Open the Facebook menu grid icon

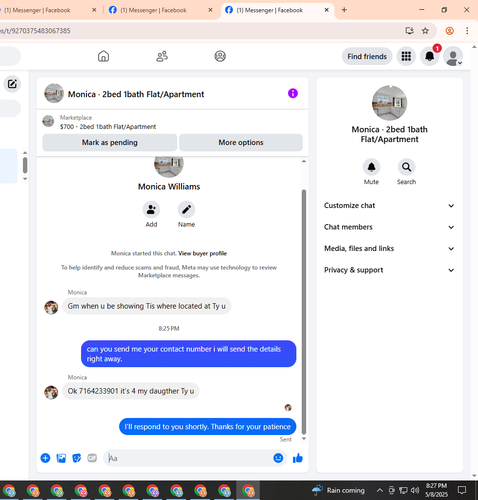point(406,56)
